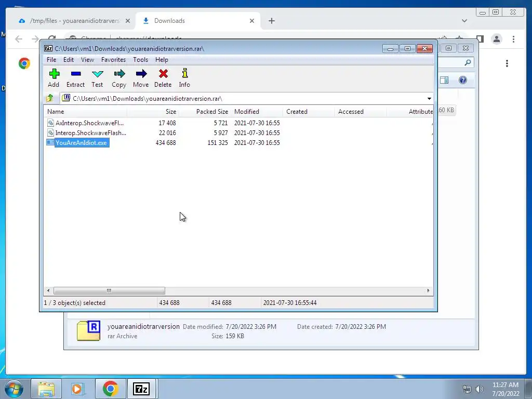Open the Favorites menu
Screen dimensions: 532x399
pos(113,60)
